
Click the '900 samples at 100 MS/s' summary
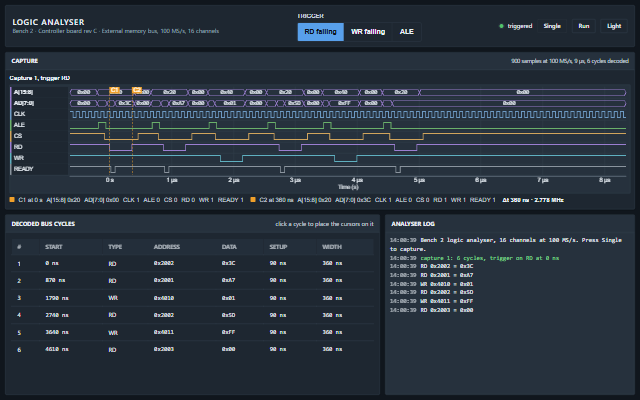coord(570,61)
